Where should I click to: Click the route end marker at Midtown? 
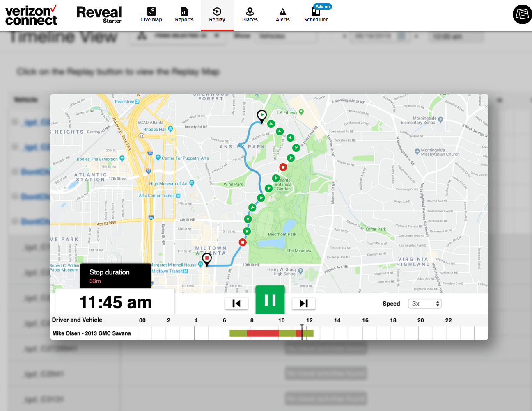[x=207, y=259]
